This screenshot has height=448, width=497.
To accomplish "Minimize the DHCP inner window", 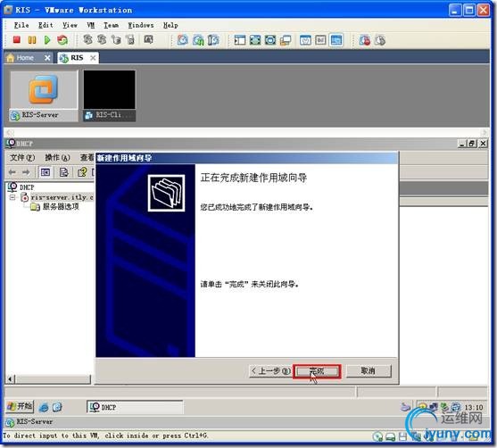I will (462, 144).
